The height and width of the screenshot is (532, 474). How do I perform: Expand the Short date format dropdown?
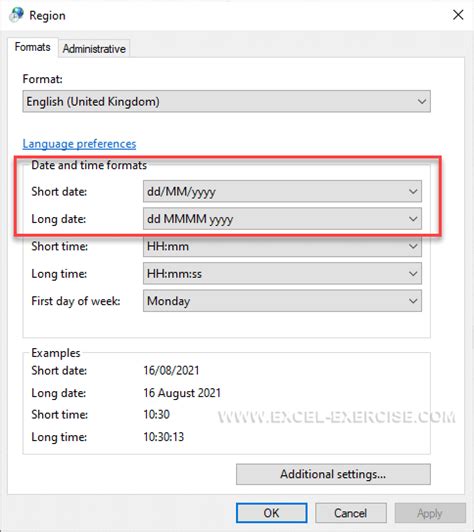[x=282, y=191]
